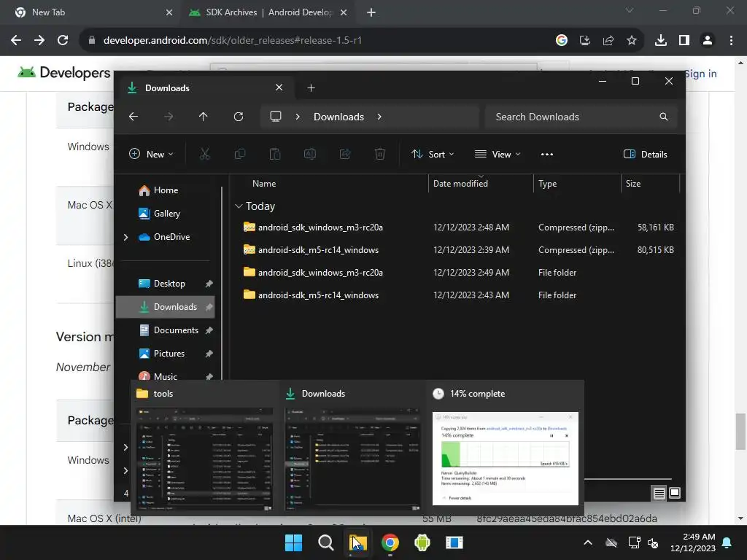The image size is (747, 560).
Task: Sort by Name column header
Action: 264,183
